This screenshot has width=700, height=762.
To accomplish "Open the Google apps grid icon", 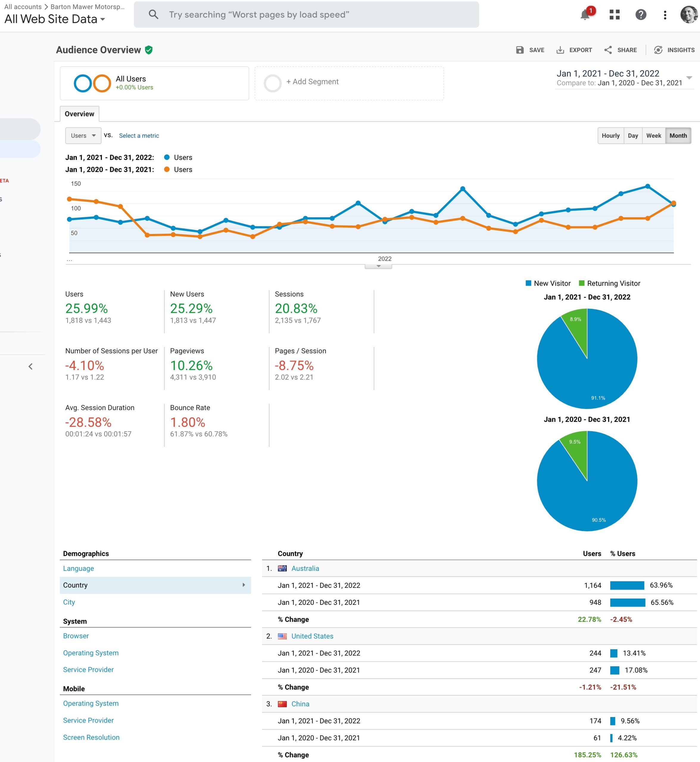I will [x=614, y=15].
